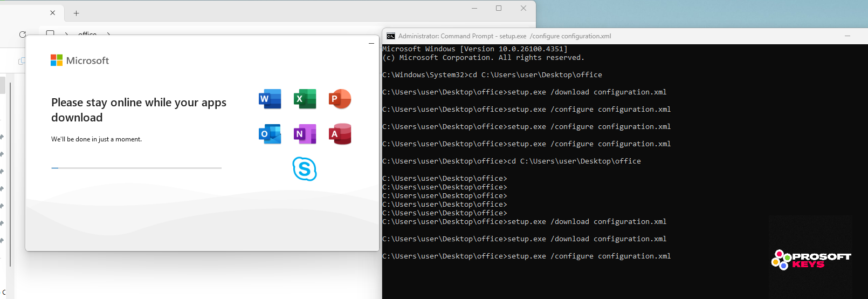
Task: Click the PowerPoint app icon
Action: pyautogui.click(x=340, y=99)
